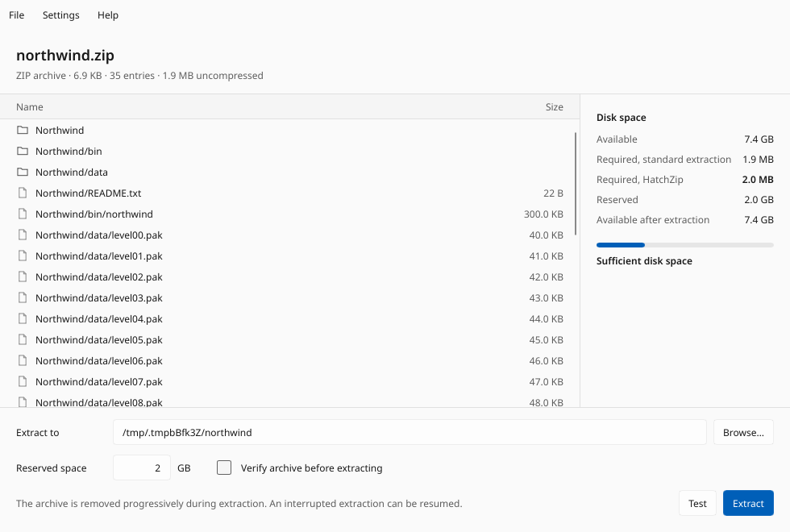This screenshot has width=790, height=532.
Task: Click the README.txt file icon
Action: click(23, 193)
